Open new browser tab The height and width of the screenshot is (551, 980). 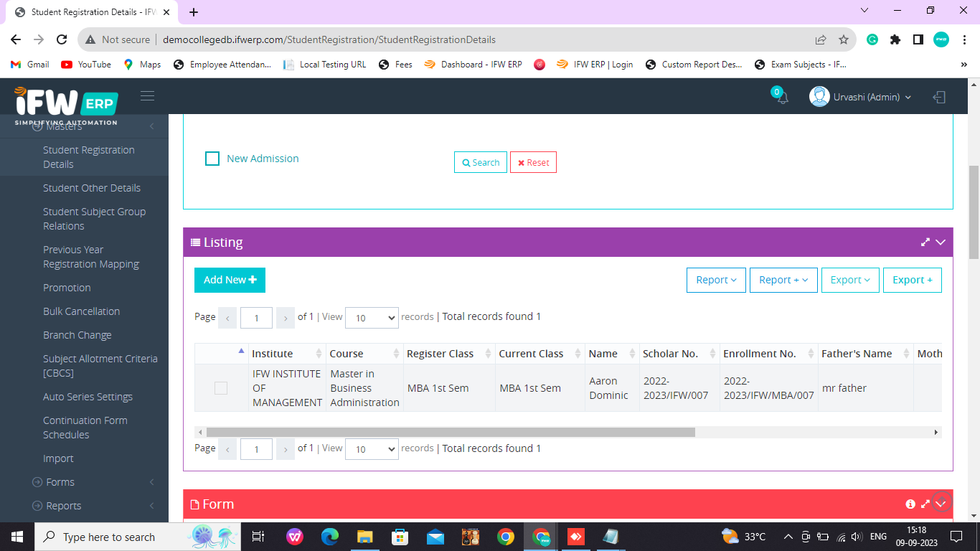tap(194, 11)
